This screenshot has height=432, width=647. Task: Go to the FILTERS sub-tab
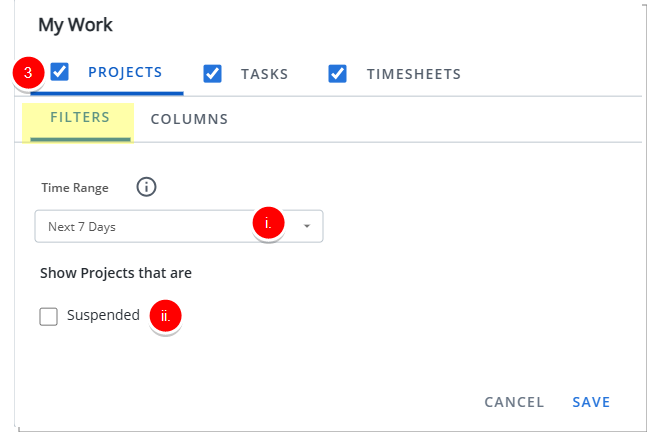(80, 118)
